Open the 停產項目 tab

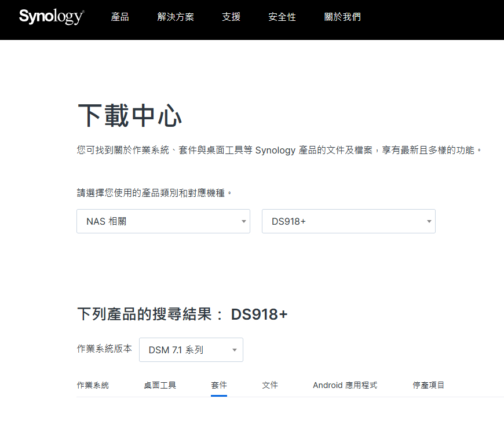(428, 385)
